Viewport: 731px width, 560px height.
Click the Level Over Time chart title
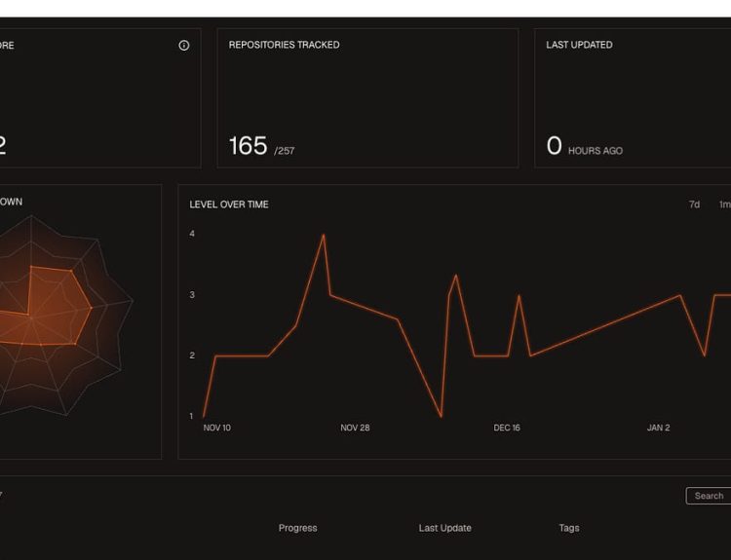click(x=229, y=205)
